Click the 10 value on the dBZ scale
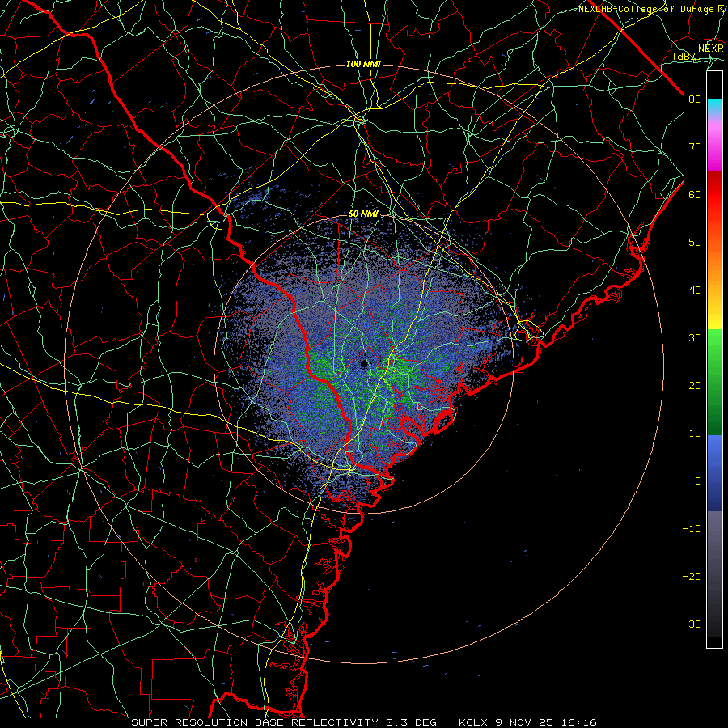The image size is (728, 728). [x=695, y=434]
